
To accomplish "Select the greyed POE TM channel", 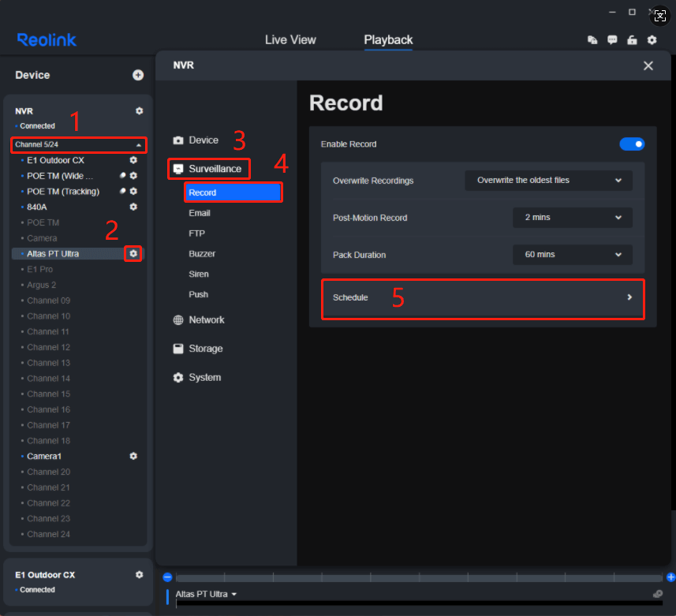I will [43, 222].
